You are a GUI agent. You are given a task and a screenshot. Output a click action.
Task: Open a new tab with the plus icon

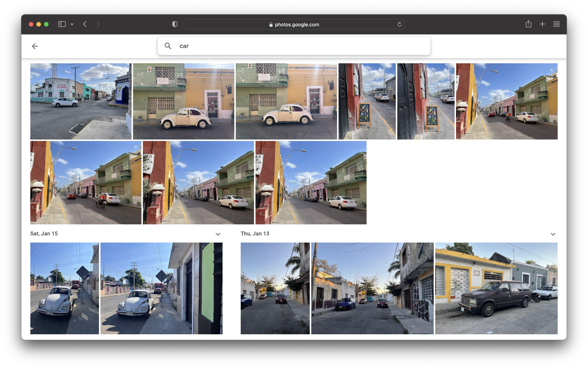point(542,24)
